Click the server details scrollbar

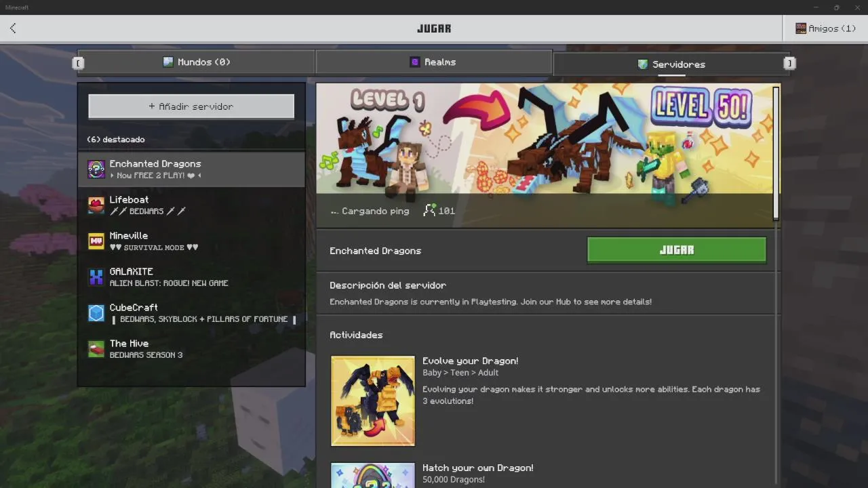(x=776, y=152)
